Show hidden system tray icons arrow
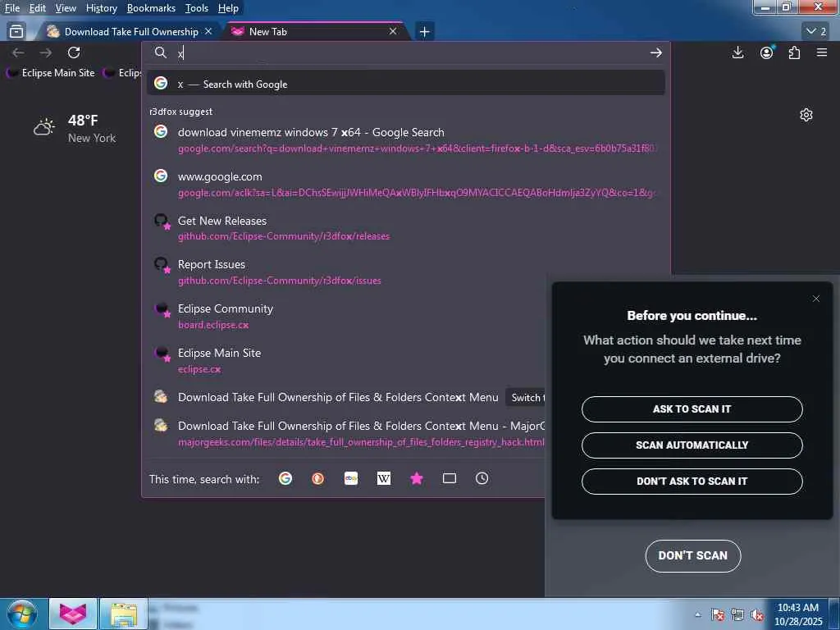This screenshot has height=630, width=840. coord(697,614)
